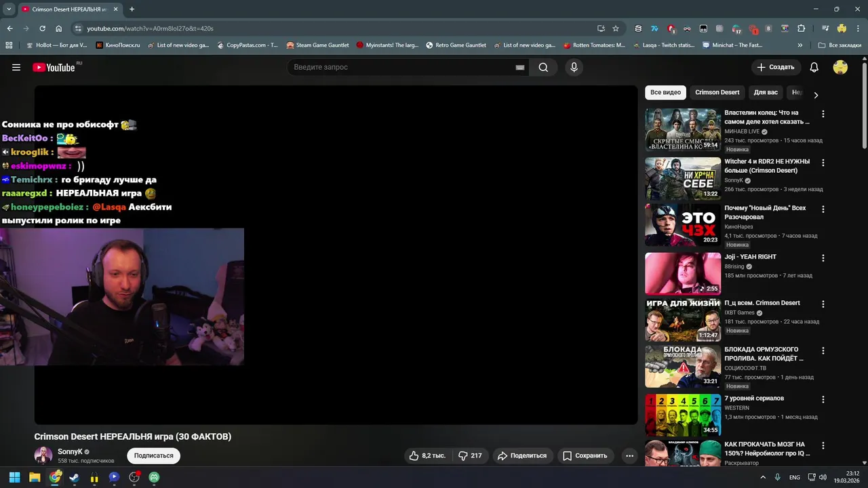This screenshot has height=488, width=868.
Task: Open Steam from the taskbar
Action: click(x=74, y=477)
